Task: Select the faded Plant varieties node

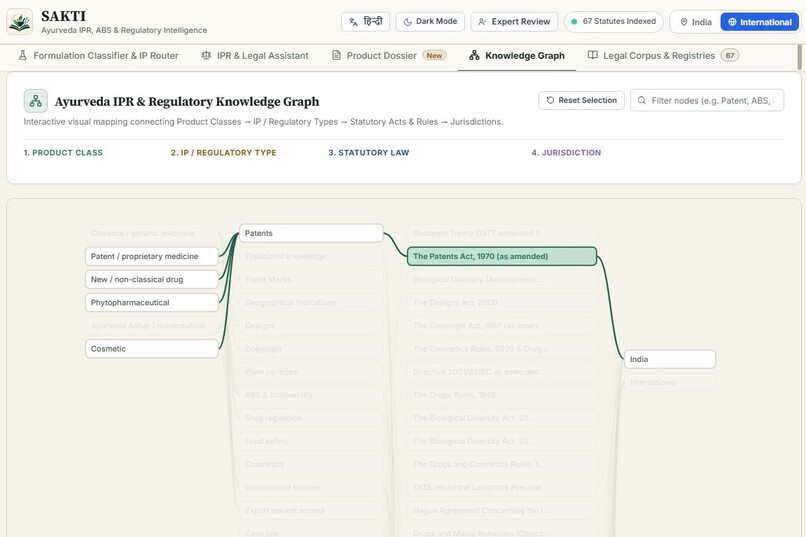Action: coord(312,372)
